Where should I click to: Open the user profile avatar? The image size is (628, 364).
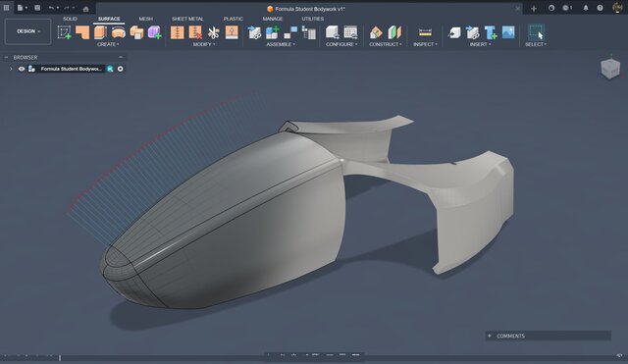pos(617,8)
